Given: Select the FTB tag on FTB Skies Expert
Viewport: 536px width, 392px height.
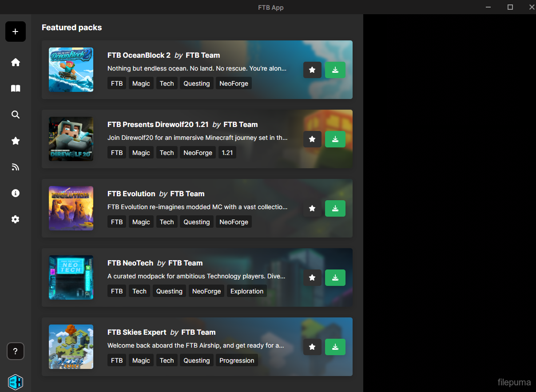Looking at the screenshot, I should (117, 360).
